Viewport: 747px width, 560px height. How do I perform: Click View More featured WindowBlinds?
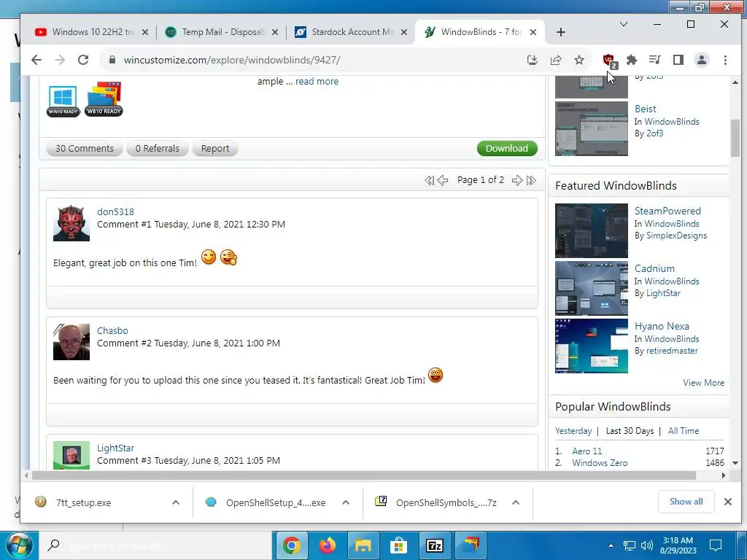703,383
